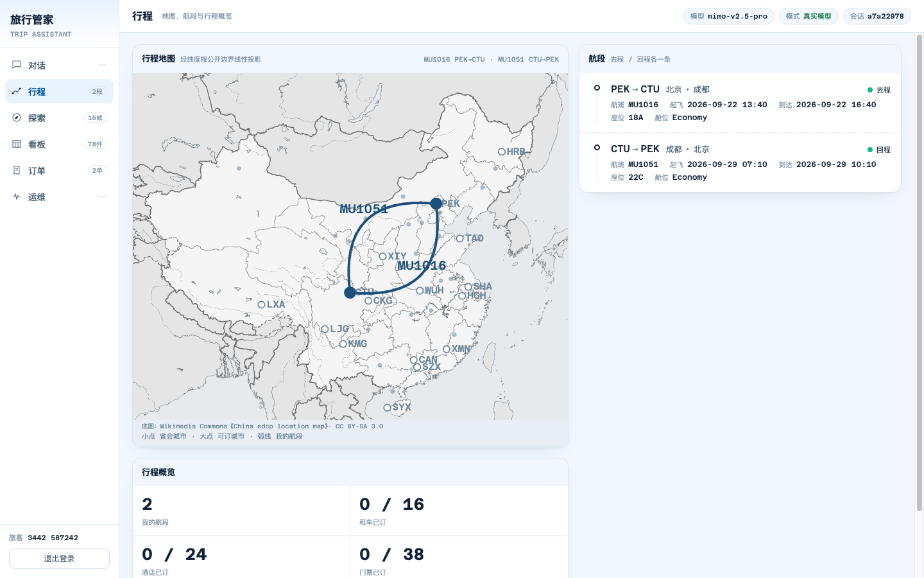The height and width of the screenshot is (578, 924).
Task: Click the XMN city marker on map
Action: [447, 349]
